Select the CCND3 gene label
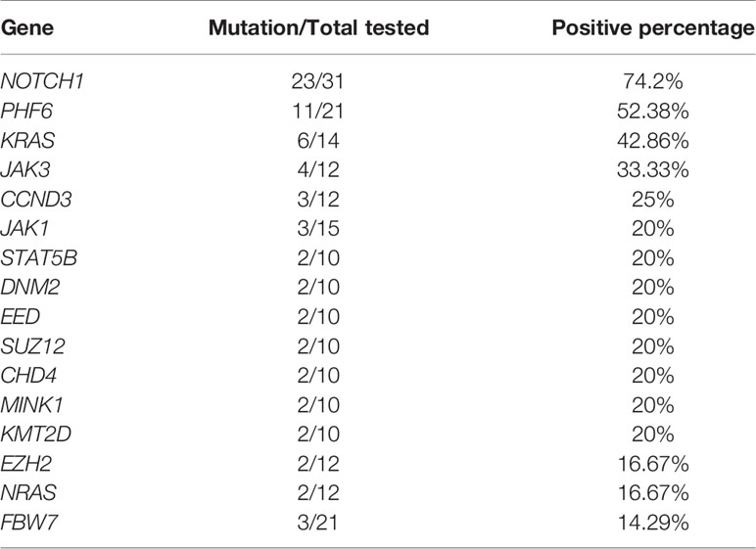Image resolution: width=756 pixels, height=549 pixels. pyautogui.click(x=36, y=199)
